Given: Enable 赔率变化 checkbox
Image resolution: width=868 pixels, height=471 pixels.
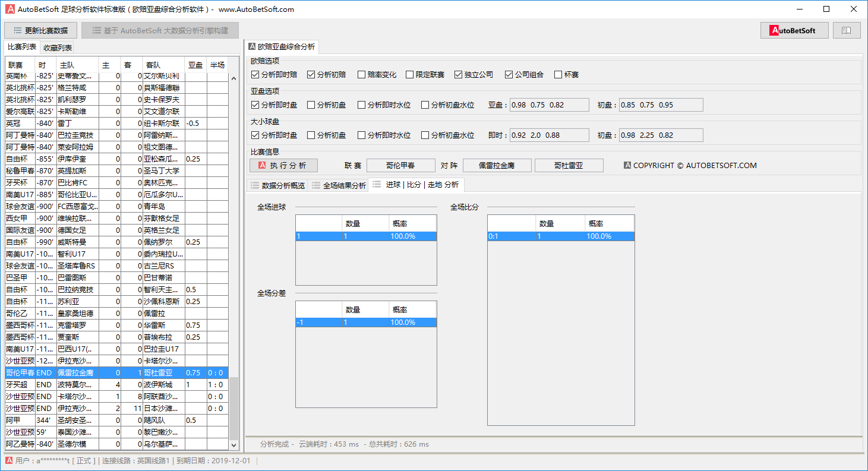Looking at the screenshot, I should tap(377, 75).
